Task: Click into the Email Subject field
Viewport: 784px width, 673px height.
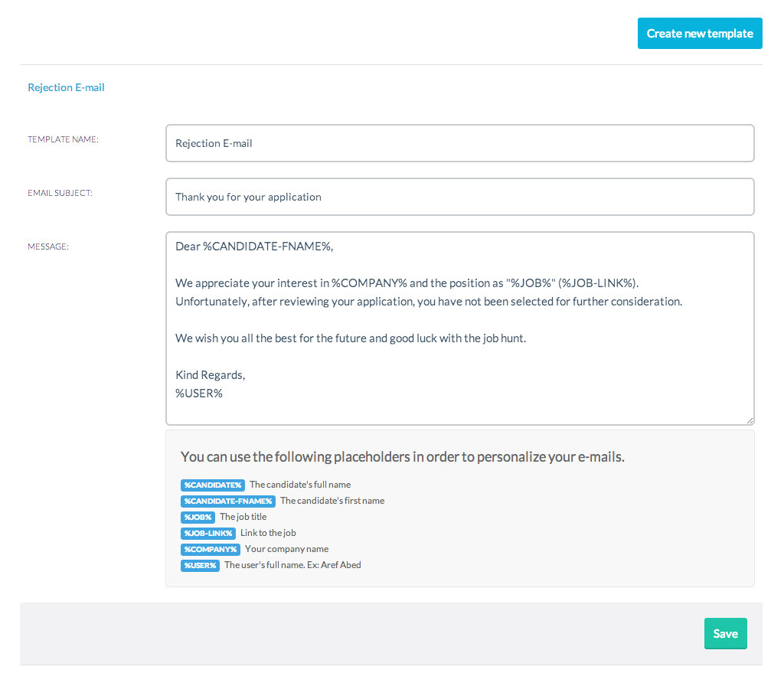Action: coord(459,197)
